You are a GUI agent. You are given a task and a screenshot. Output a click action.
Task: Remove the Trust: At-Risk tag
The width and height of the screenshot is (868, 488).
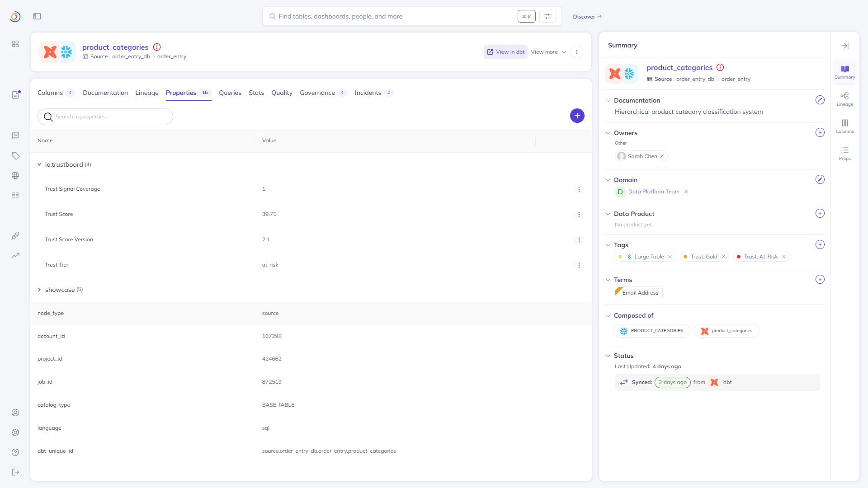(x=784, y=257)
